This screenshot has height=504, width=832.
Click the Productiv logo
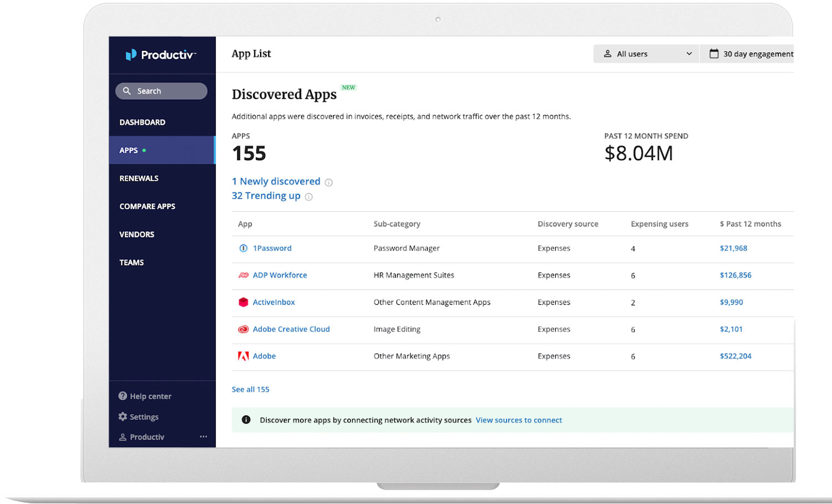[161, 54]
